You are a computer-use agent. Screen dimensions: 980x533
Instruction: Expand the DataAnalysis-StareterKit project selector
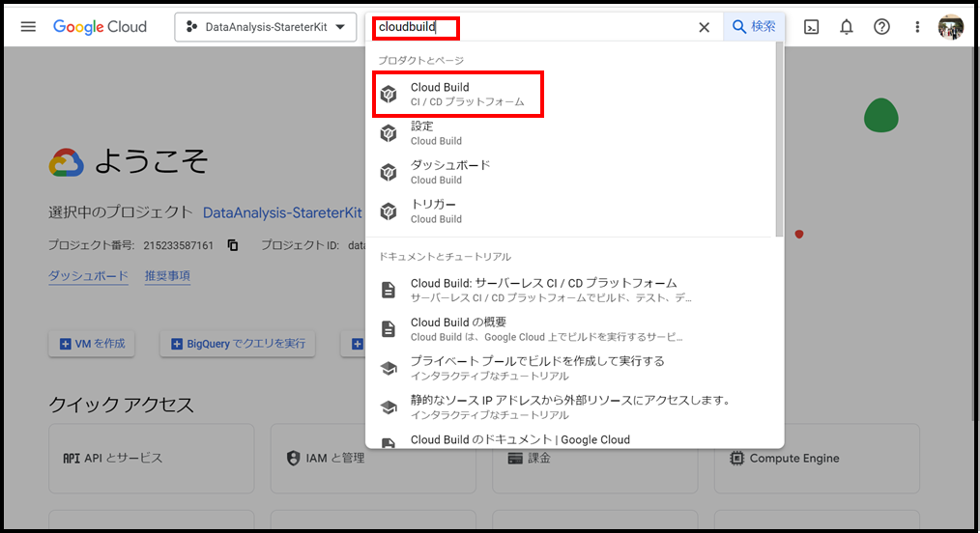point(264,27)
